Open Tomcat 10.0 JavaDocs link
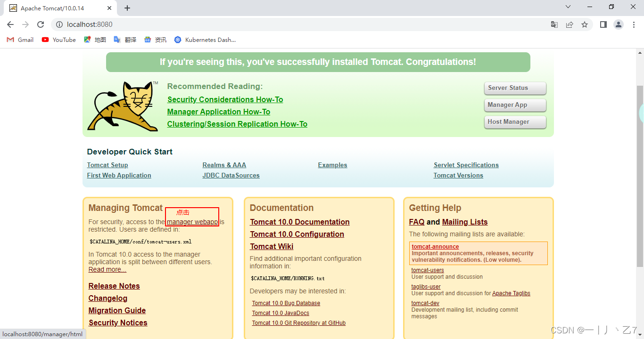644x339 pixels. pos(281,313)
